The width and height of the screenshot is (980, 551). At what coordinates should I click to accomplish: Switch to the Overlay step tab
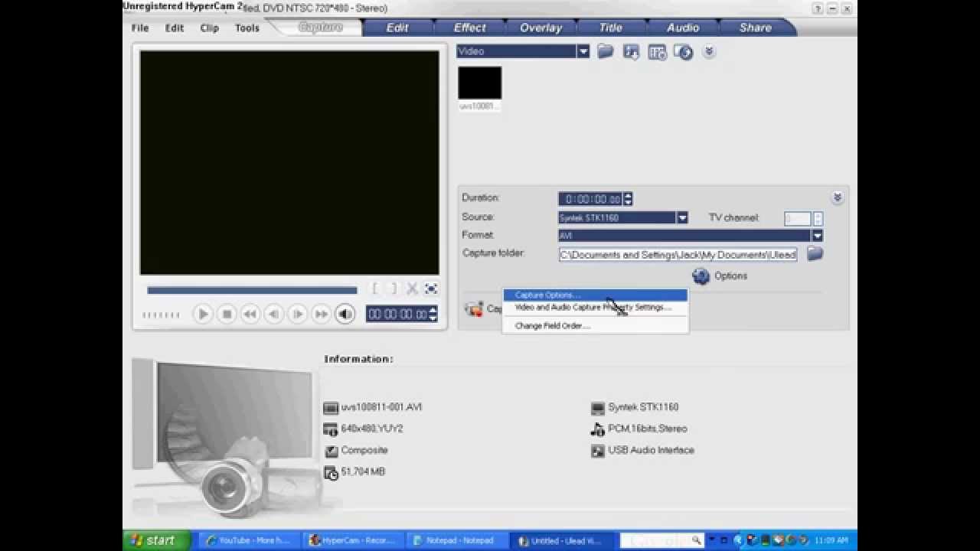tap(541, 28)
